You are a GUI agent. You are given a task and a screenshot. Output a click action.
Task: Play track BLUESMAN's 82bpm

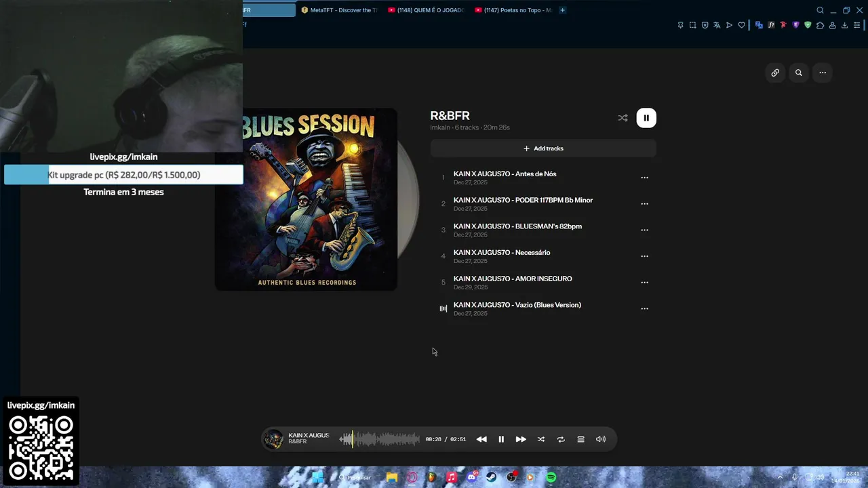[517, 226]
